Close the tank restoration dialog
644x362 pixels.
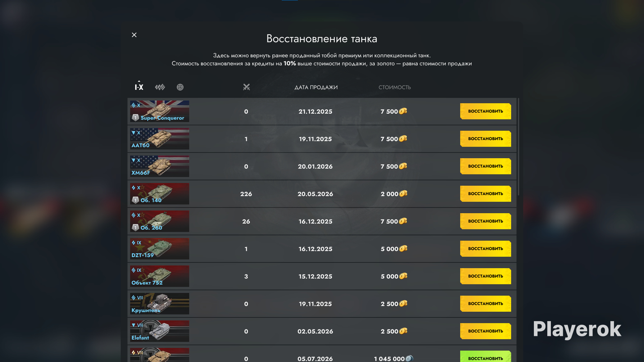pyautogui.click(x=134, y=35)
